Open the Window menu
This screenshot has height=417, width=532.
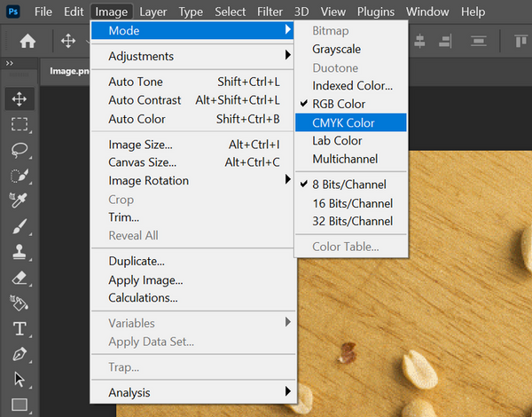coord(427,12)
